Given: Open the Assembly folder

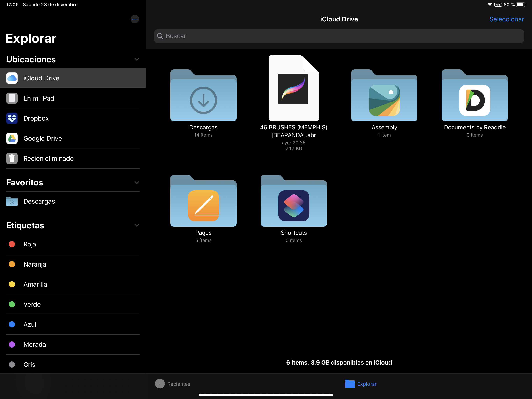Looking at the screenshot, I should 384,95.
